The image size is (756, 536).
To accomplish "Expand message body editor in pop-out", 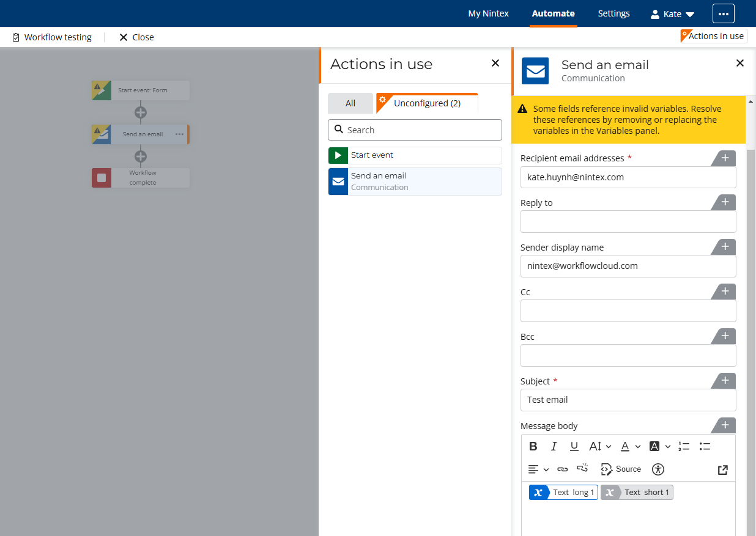I will [723, 469].
